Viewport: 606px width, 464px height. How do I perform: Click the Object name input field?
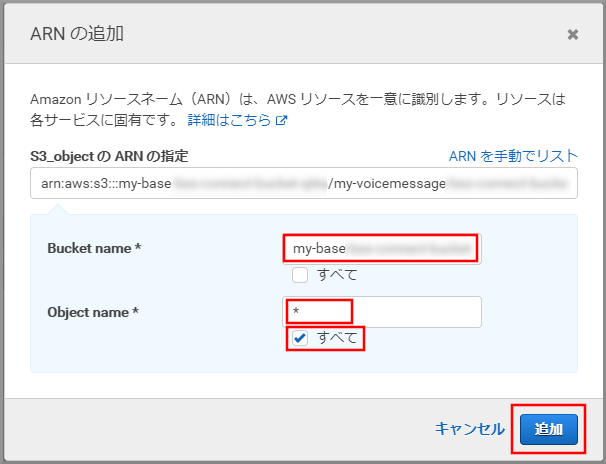(382, 312)
